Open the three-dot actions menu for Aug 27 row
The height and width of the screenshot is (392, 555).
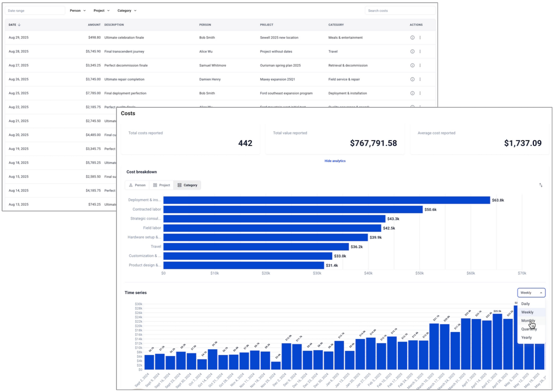click(x=420, y=65)
